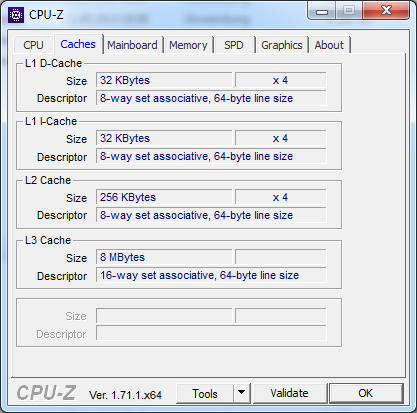The height and width of the screenshot is (413, 417).
Task: Click the empty L3 Cache count field
Action: pyautogui.click(x=280, y=257)
